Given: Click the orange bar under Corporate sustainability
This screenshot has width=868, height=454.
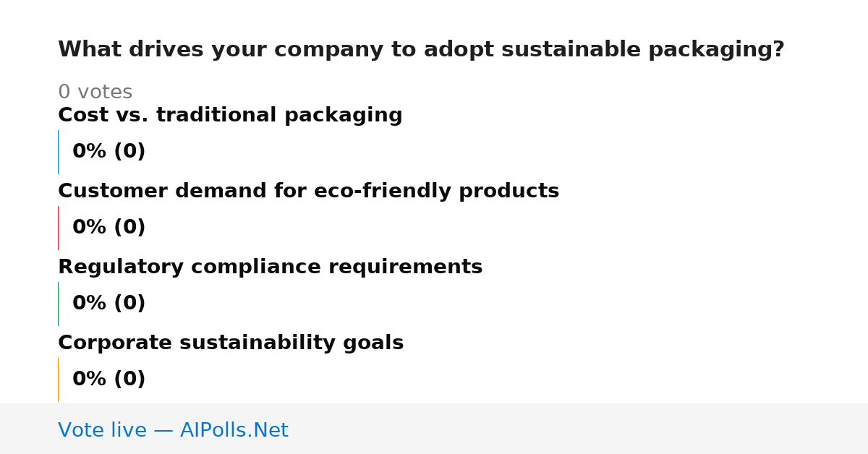Looking at the screenshot, I should 58,380.
